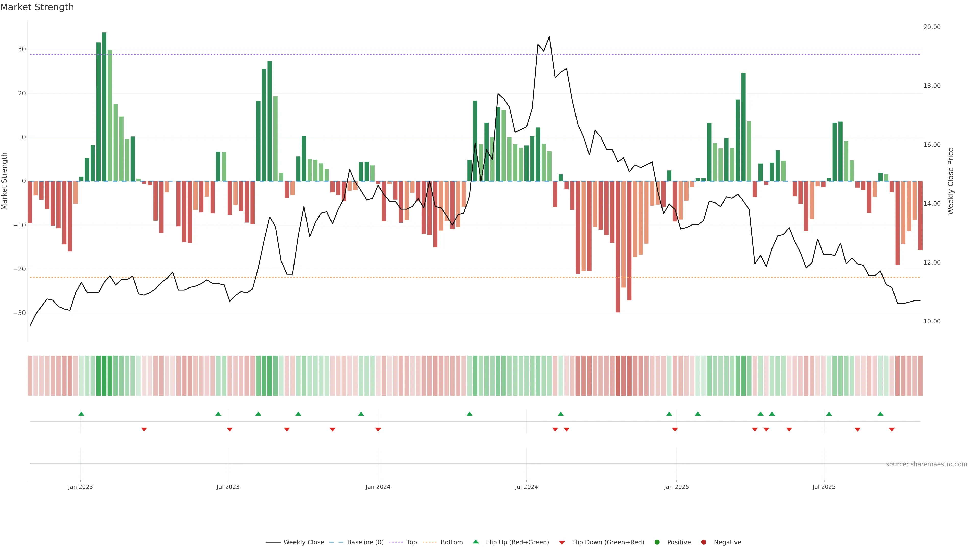The width and height of the screenshot is (980, 551).
Task: Click the leftmost red flip-down triangle marker
Action: [144, 429]
